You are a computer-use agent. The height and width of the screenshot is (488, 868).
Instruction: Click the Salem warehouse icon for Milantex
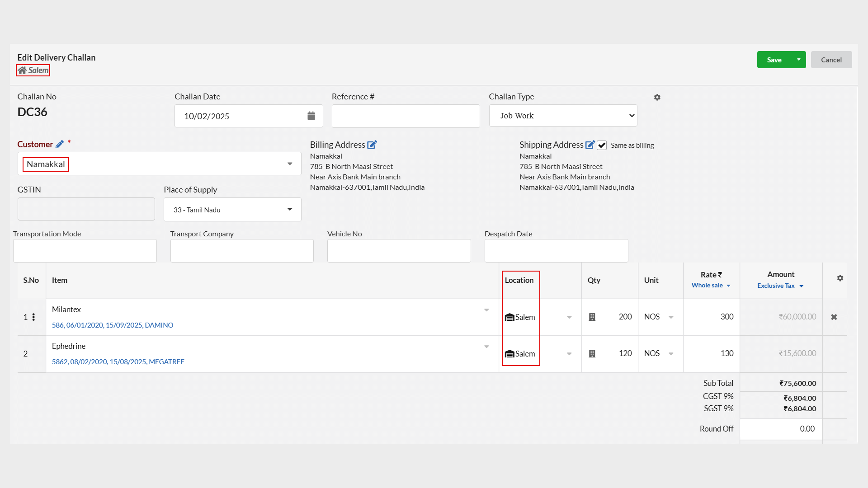509,316
